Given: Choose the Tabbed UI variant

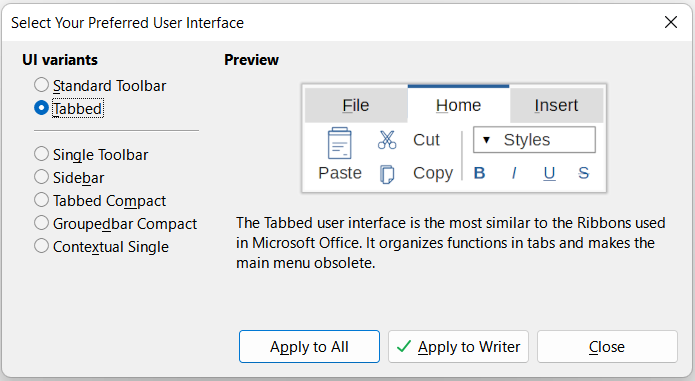Looking at the screenshot, I should pyautogui.click(x=69, y=109).
